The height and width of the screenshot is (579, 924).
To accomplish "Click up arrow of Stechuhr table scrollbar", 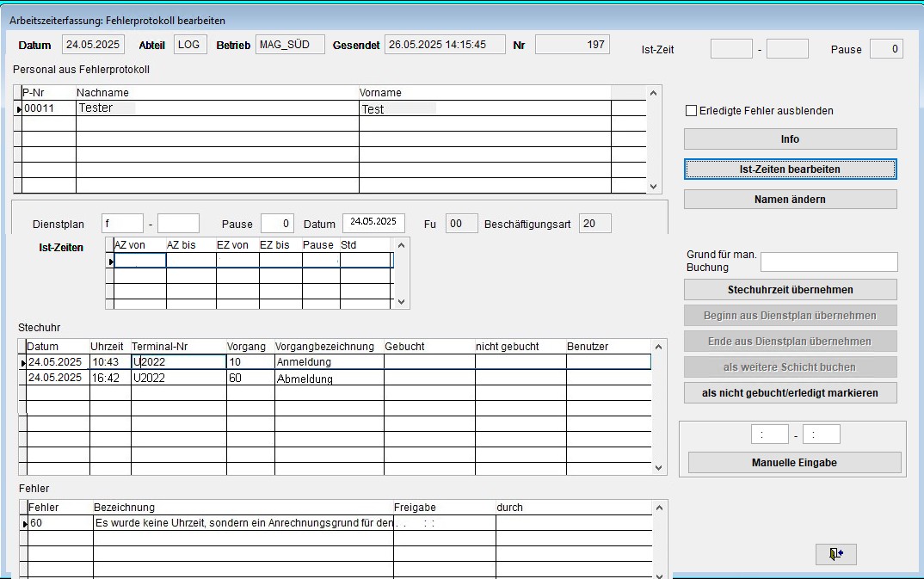I will tap(659, 347).
